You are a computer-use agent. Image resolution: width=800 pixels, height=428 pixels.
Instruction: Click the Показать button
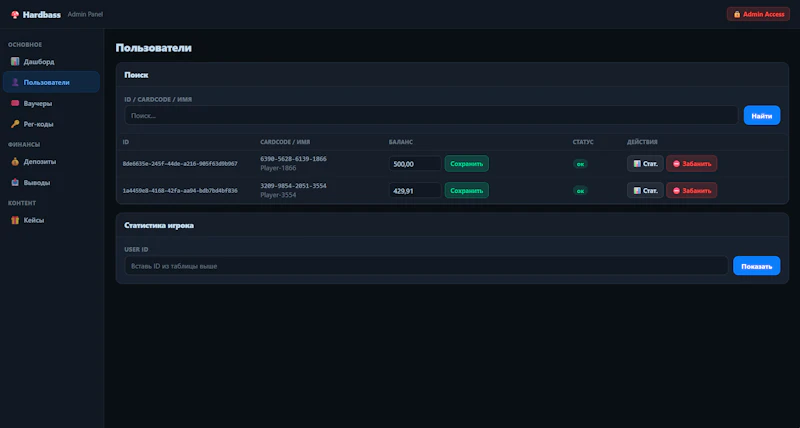coord(757,266)
